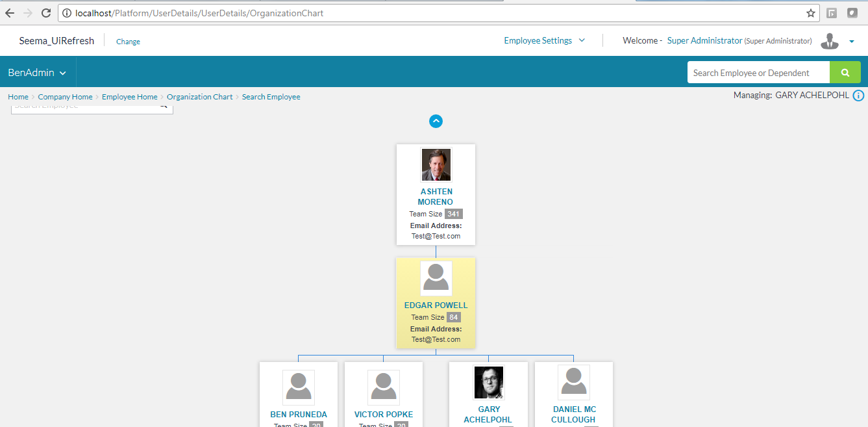
Task: Go to Company Home breadcrumb
Action: [65, 97]
